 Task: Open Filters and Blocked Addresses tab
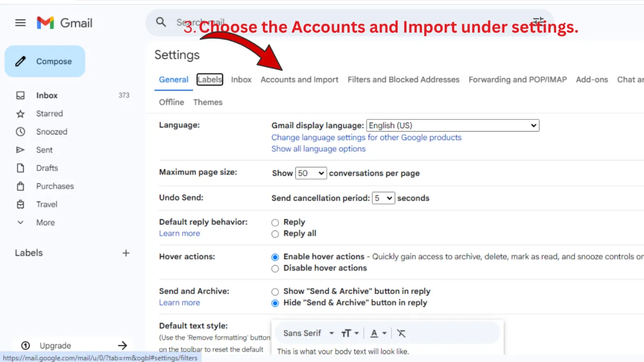pos(404,79)
